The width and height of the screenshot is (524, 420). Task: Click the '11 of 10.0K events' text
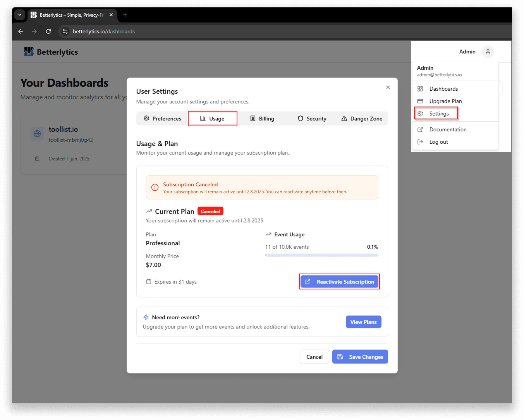point(287,247)
